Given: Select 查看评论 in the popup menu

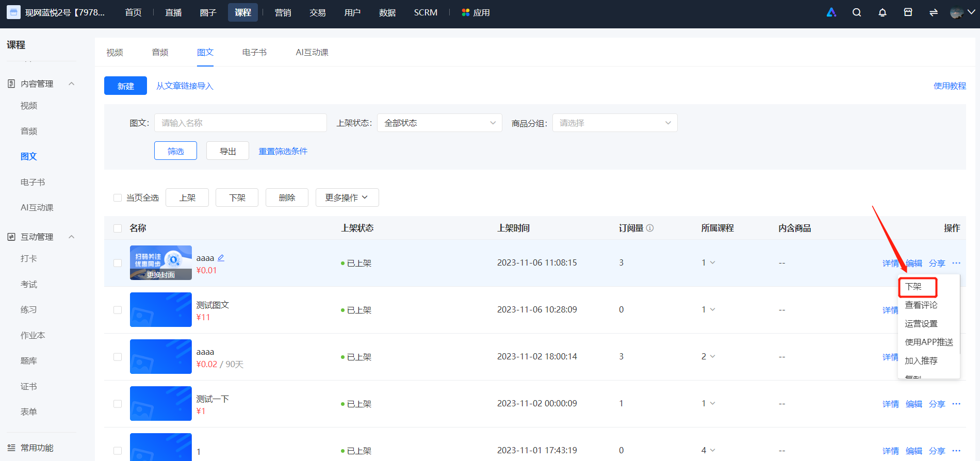Looking at the screenshot, I should 921,305.
